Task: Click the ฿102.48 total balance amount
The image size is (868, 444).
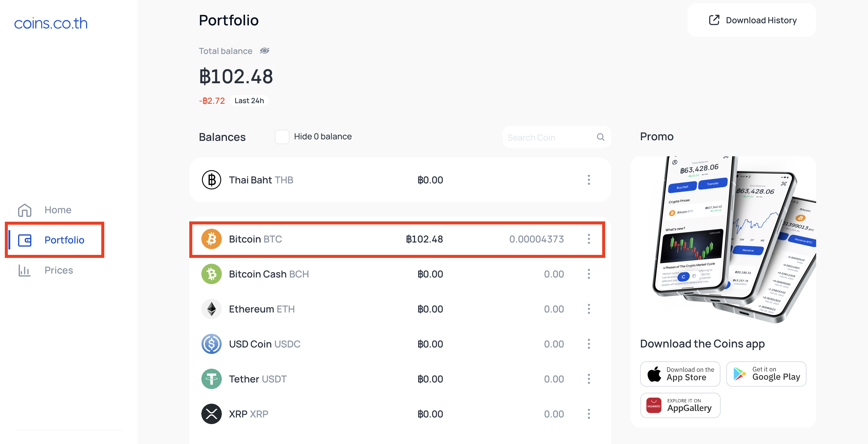Action: coord(236,76)
